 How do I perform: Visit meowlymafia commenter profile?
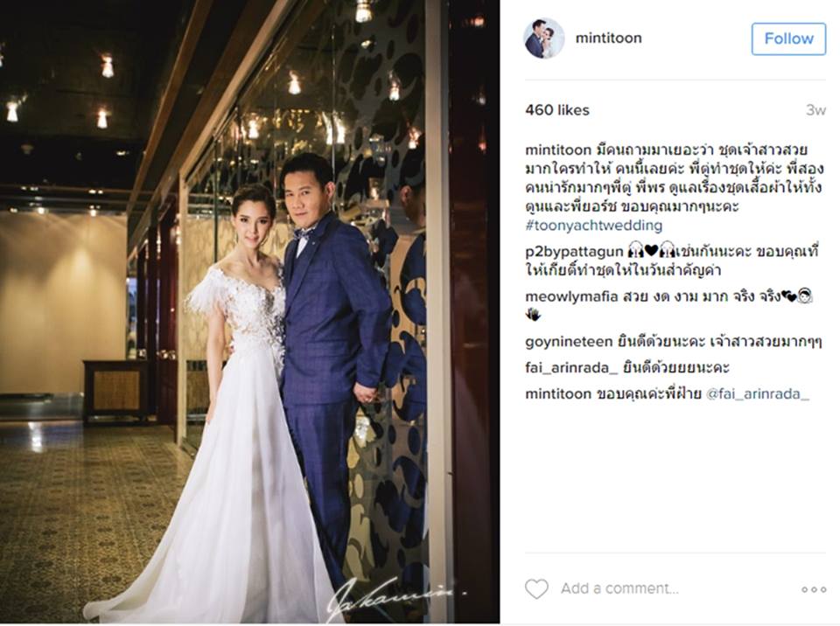[571, 296]
